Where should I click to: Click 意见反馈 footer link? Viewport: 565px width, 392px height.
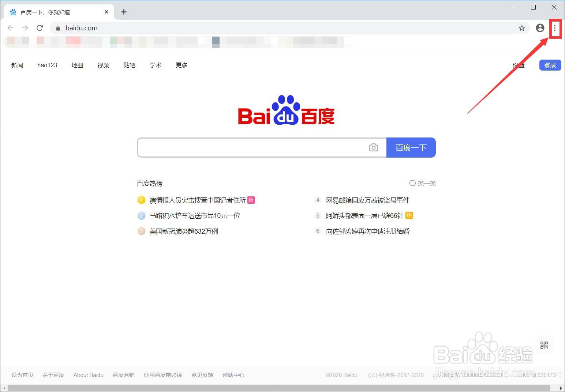(x=202, y=375)
